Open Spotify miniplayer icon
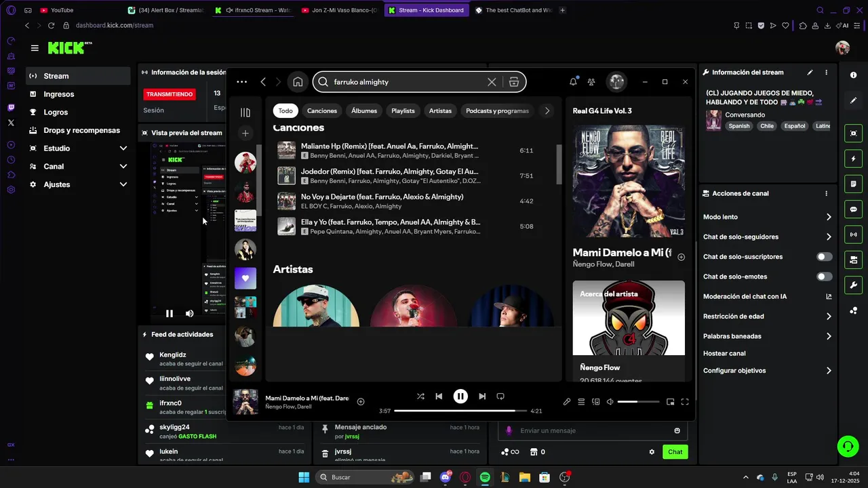The image size is (868, 488). click(x=670, y=402)
